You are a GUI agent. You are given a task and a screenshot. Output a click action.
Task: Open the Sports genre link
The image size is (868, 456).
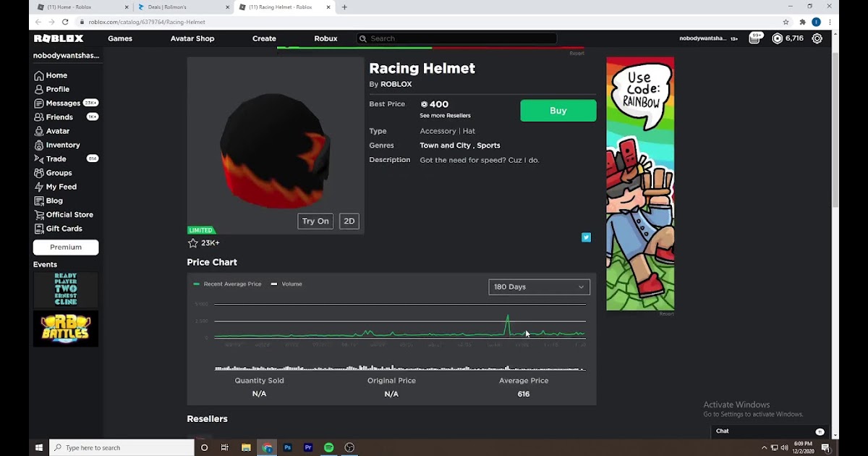click(488, 145)
